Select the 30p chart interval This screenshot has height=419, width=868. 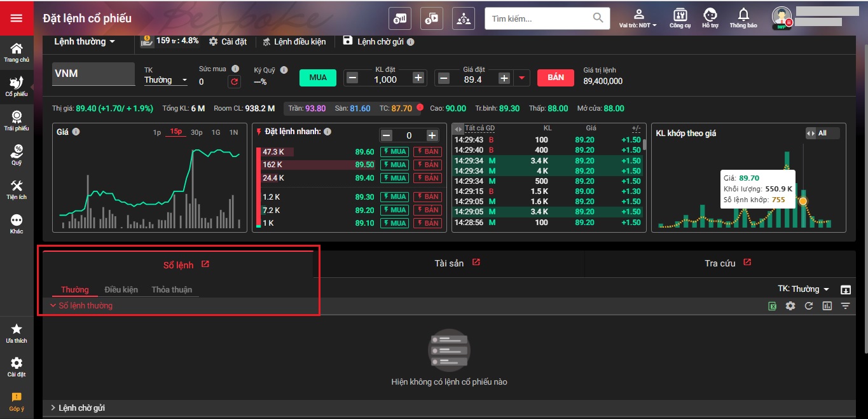[196, 132]
